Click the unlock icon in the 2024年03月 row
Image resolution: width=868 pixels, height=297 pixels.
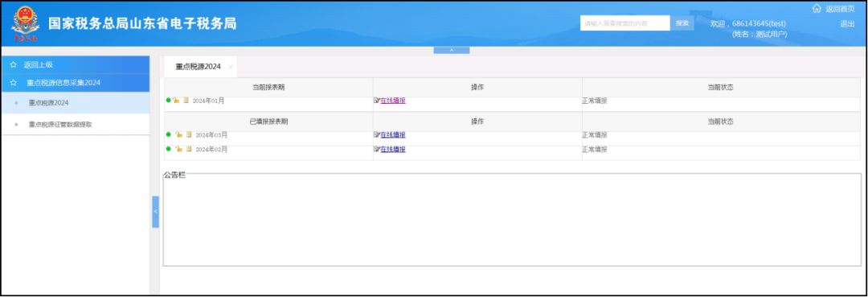point(178,134)
